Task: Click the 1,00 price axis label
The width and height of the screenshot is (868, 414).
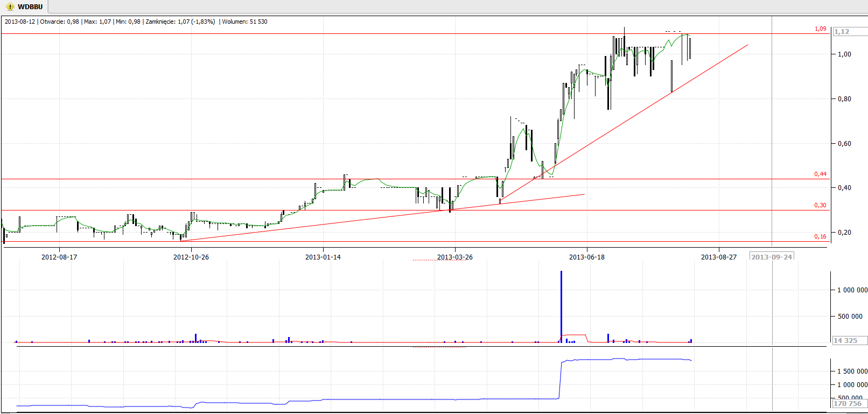Action: coord(844,54)
